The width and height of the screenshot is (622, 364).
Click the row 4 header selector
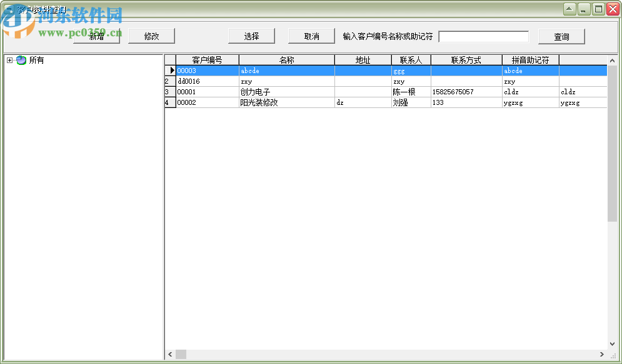170,102
